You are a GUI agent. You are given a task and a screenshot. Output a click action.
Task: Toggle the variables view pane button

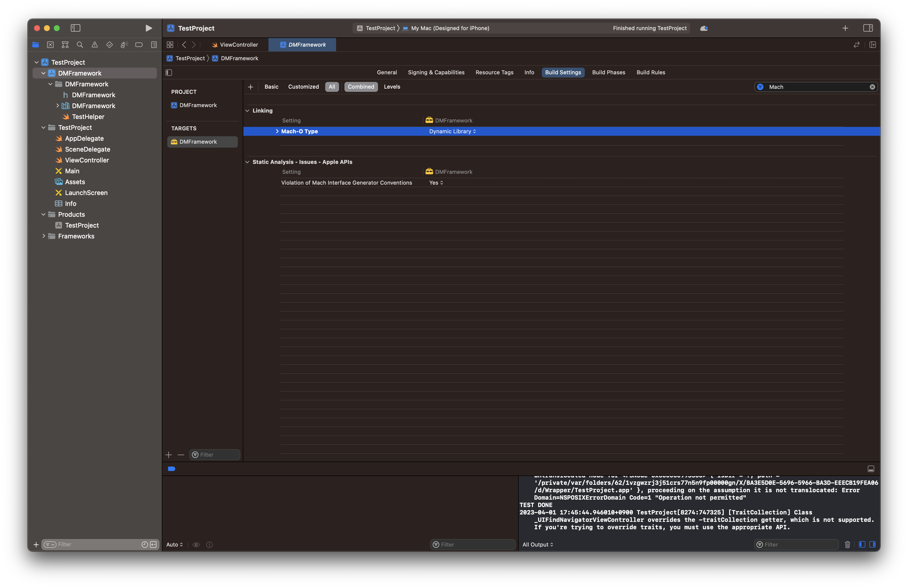(862, 545)
